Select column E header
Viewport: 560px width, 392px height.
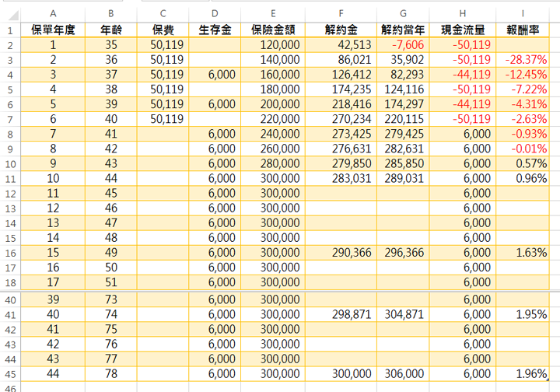(274, 14)
